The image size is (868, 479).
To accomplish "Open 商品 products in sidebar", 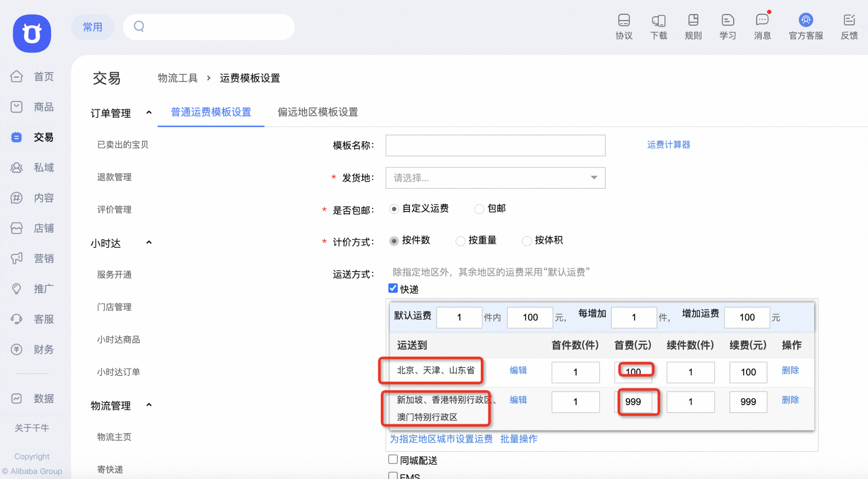I will 32,107.
